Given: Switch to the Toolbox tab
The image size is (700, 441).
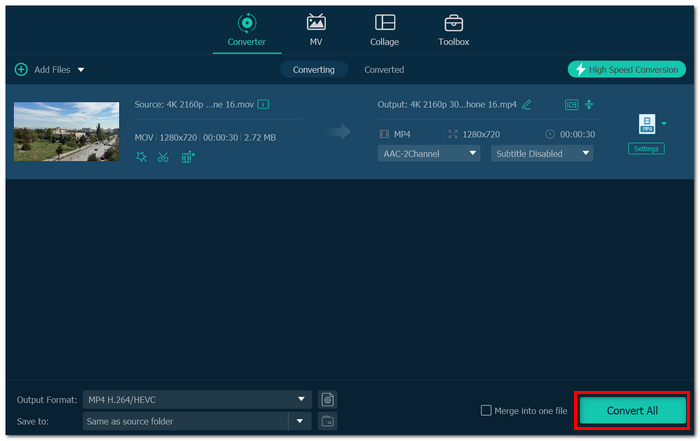Looking at the screenshot, I should click(454, 31).
